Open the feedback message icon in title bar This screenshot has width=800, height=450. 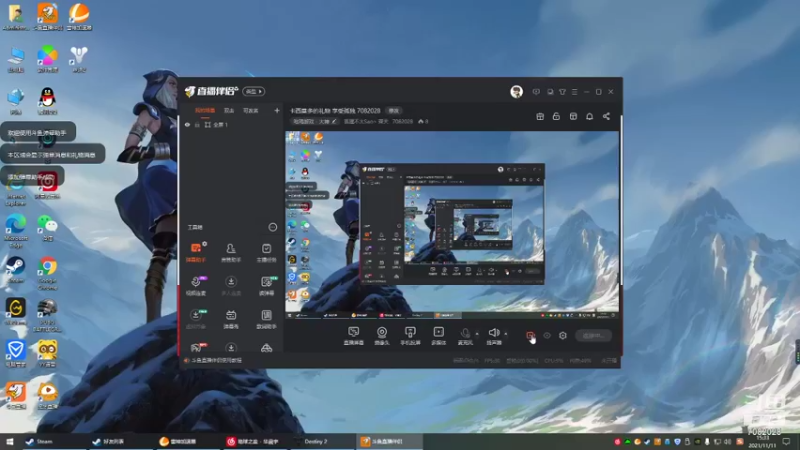[x=536, y=92]
